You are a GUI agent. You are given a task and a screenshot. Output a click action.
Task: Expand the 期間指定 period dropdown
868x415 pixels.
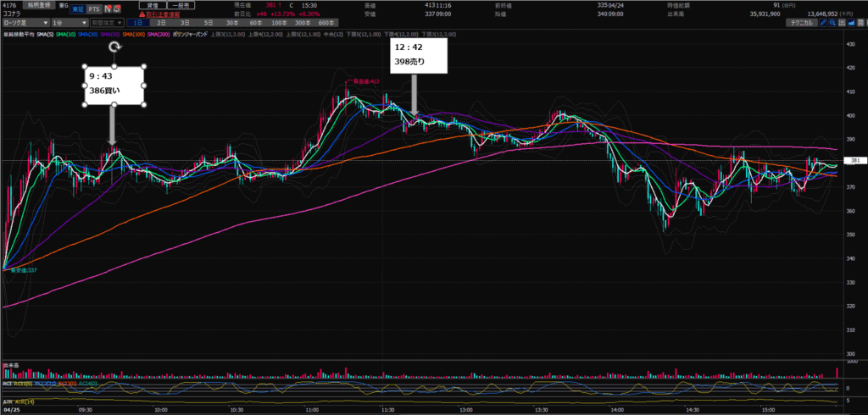[108, 24]
